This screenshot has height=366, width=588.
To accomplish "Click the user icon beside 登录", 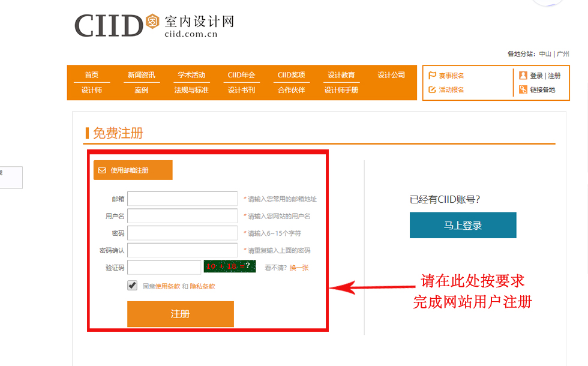I will click(523, 76).
